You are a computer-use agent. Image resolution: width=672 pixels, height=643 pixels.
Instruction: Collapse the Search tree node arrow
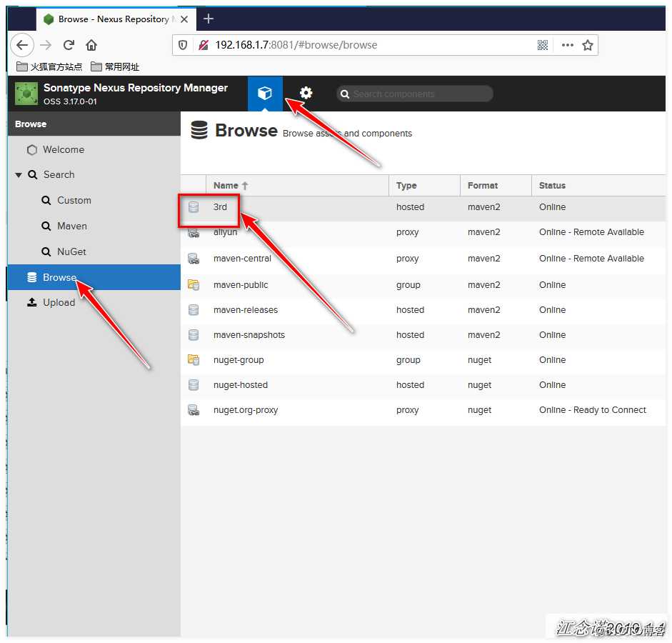(x=19, y=175)
